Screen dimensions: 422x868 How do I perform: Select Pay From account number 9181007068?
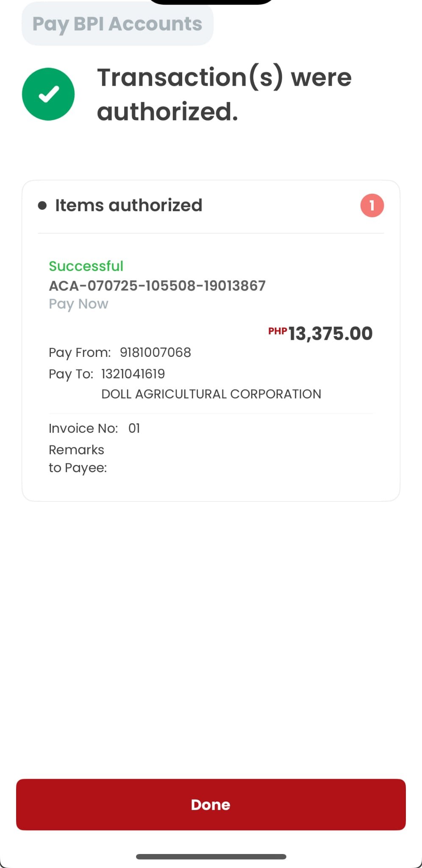[155, 352]
